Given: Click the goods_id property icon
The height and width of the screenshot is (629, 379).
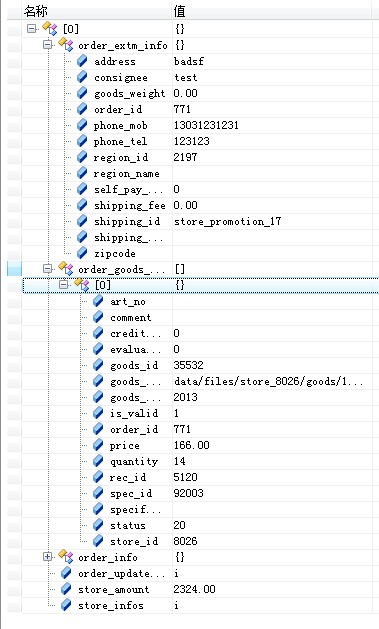Looking at the screenshot, I should click(98, 365).
